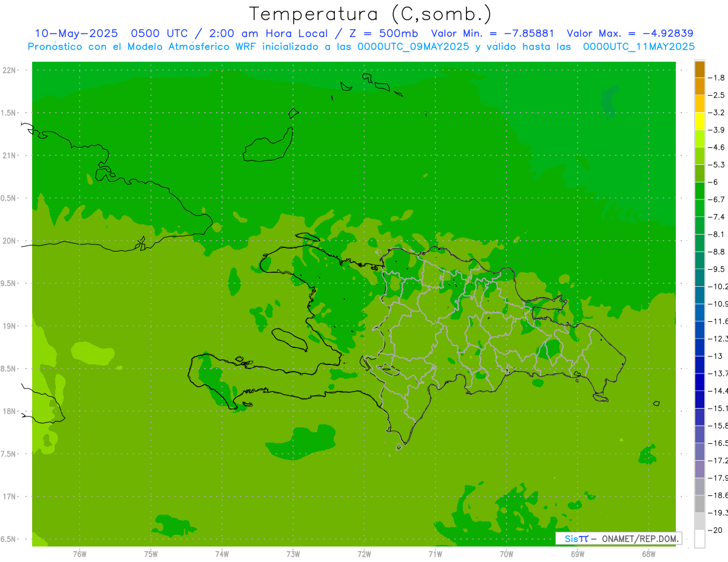
Task: Click the valid-until time '0000UTC_11MAY2025'
Action: coord(639,46)
